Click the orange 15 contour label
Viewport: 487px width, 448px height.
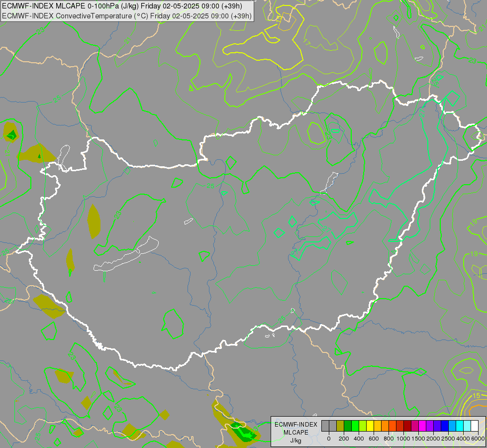click(x=476, y=395)
